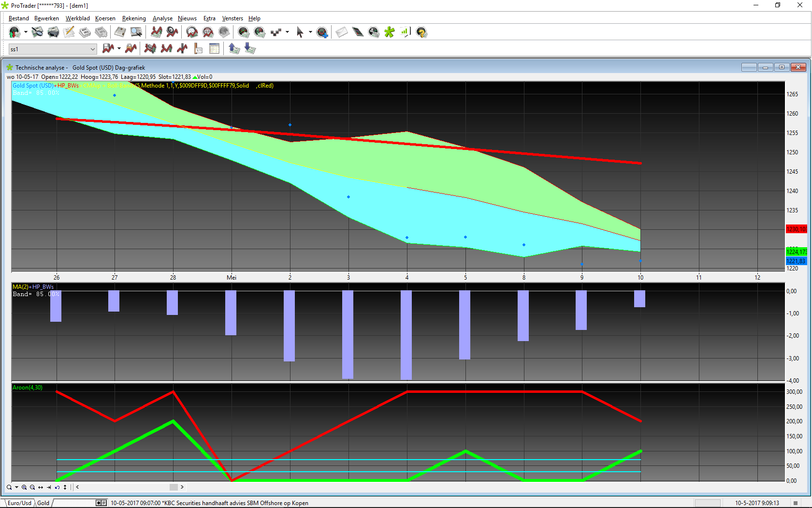Open the Vensters menu
This screenshot has width=812, height=508.
pos(232,18)
